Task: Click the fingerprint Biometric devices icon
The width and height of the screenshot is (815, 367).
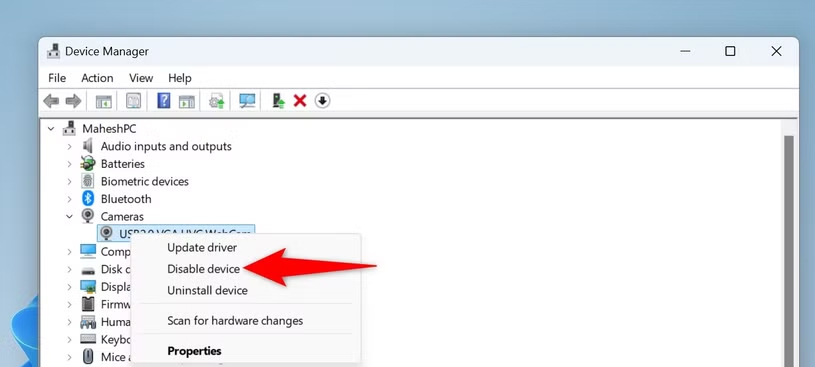Action: coord(88,181)
